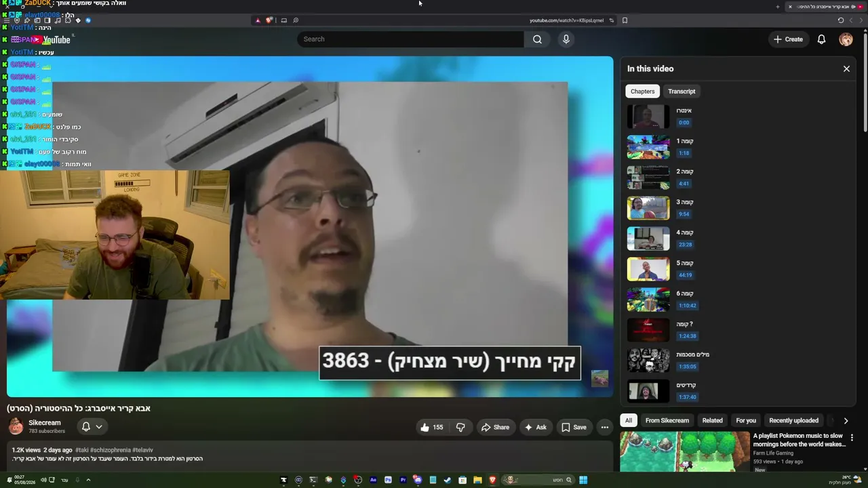
Task: Open Sikecream channel avatar
Action: tap(16, 426)
